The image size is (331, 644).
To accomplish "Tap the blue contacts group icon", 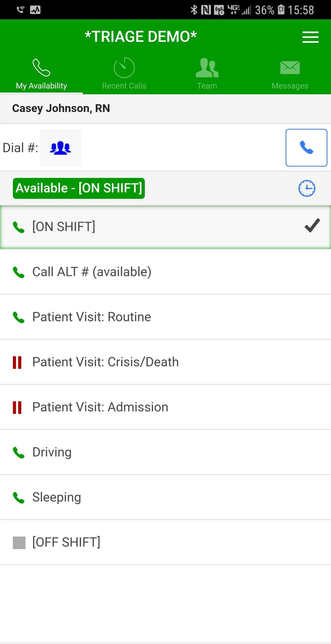I will tap(60, 148).
